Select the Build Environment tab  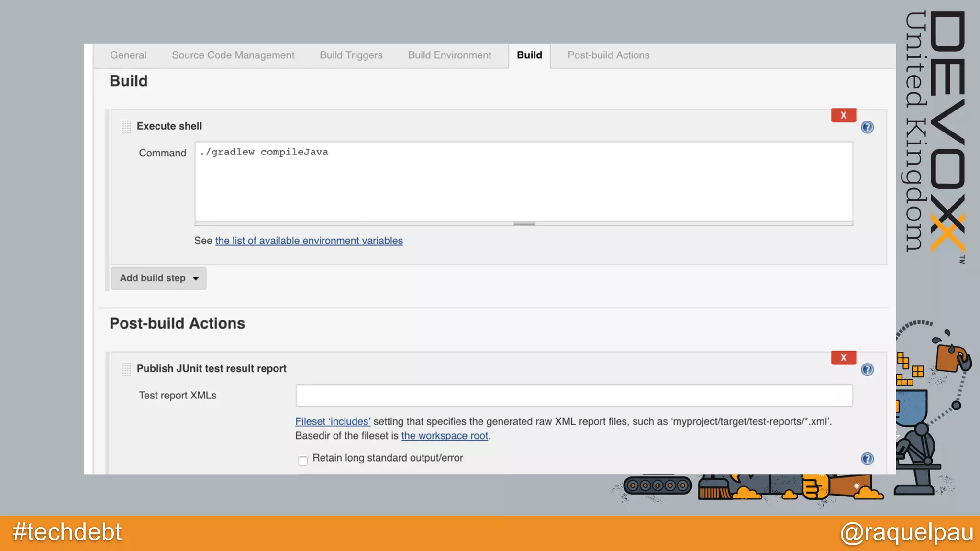(449, 55)
